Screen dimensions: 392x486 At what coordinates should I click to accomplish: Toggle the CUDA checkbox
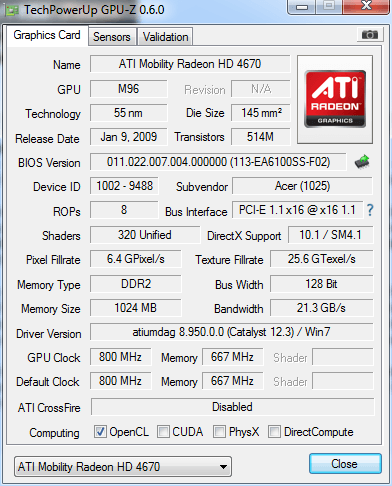(x=163, y=431)
